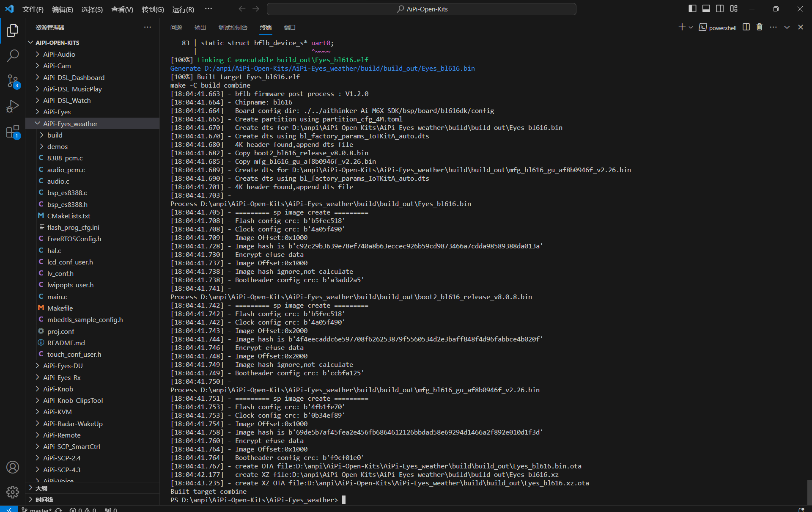Open Source Control view with badge
Screen dimensions: 812x512
[13, 81]
